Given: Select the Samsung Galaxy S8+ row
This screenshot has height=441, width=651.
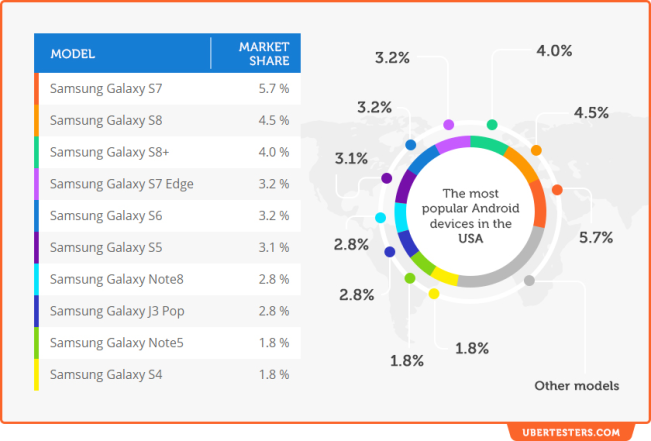Looking at the screenshot, I should [x=167, y=152].
